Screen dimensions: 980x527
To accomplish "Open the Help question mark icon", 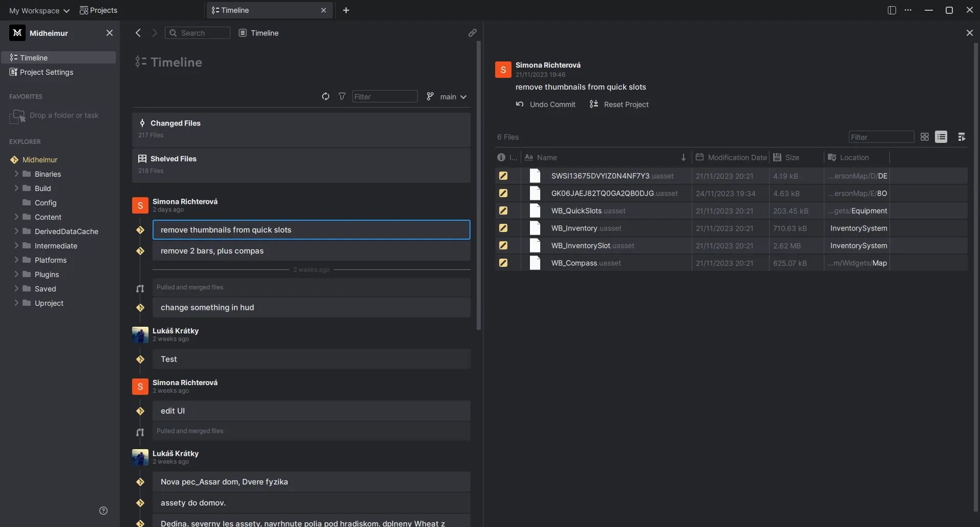I will tap(103, 511).
